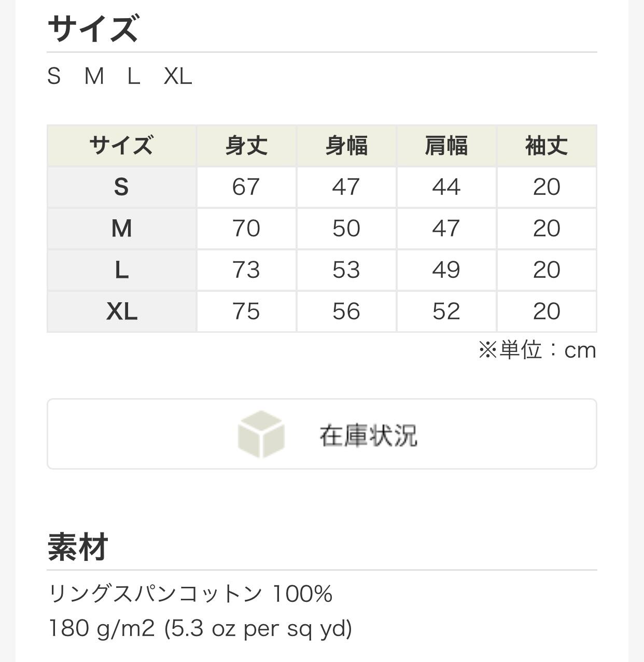
Task: Click the box icon beside 在庫状況
Action: point(261,434)
